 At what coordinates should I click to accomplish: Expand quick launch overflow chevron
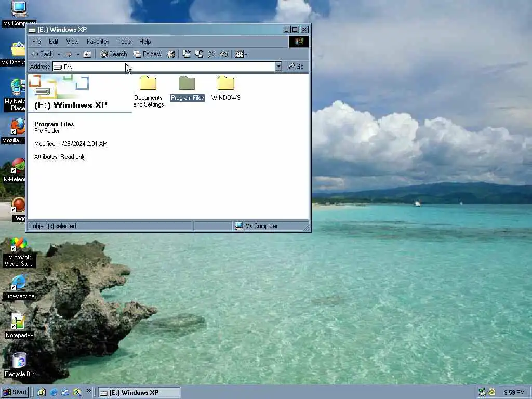pyautogui.click(x=88, y=391)
